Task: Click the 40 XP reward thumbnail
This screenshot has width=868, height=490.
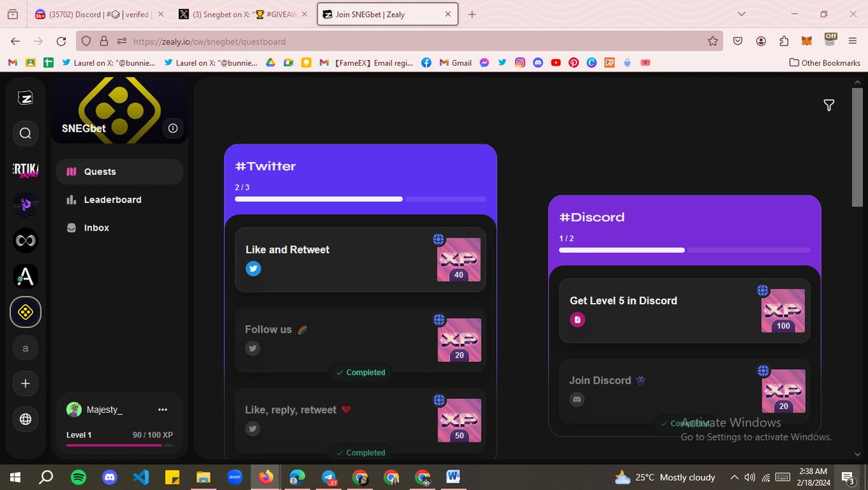Action: [459, 259]
